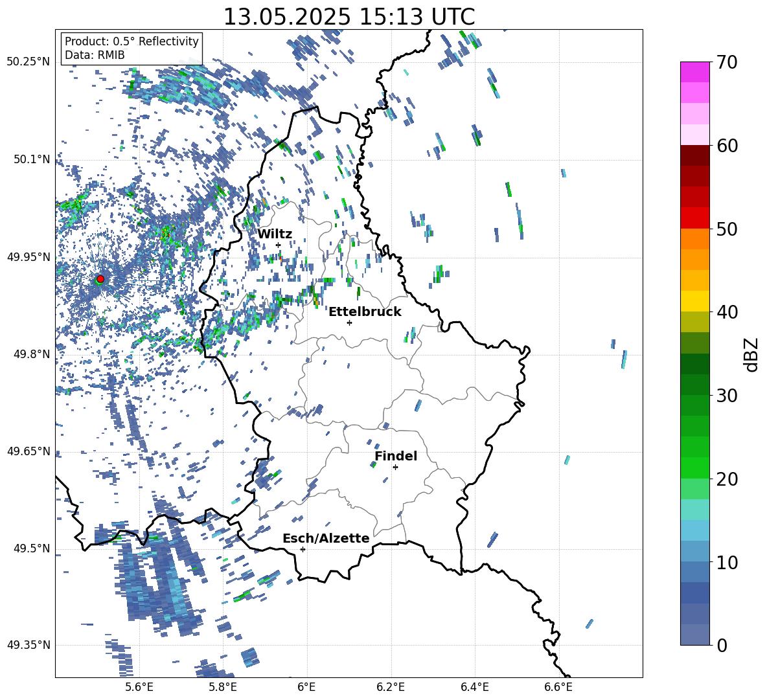Click the magenta swatch below the 70 tick
The image size is (767, 700).
695,73
